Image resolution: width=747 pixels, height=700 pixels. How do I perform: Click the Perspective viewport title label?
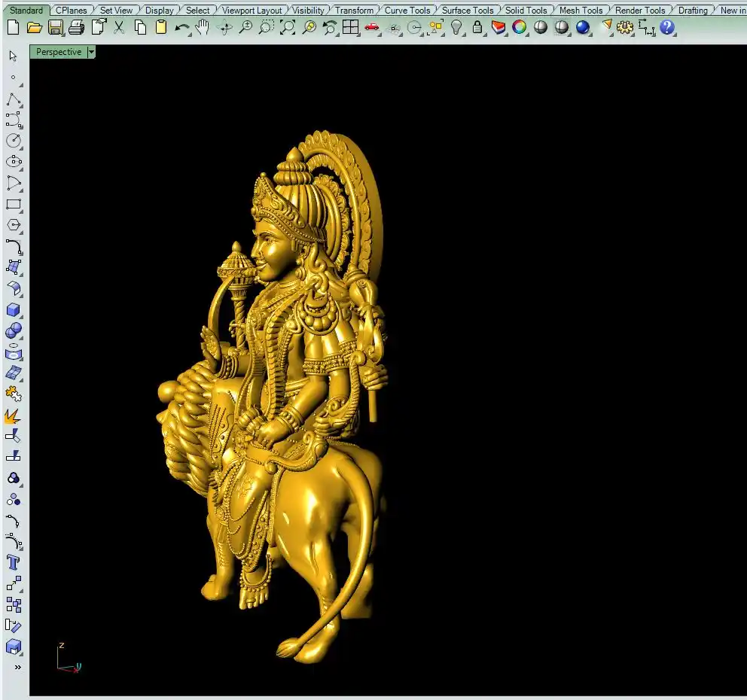click(x=58, y=52)
